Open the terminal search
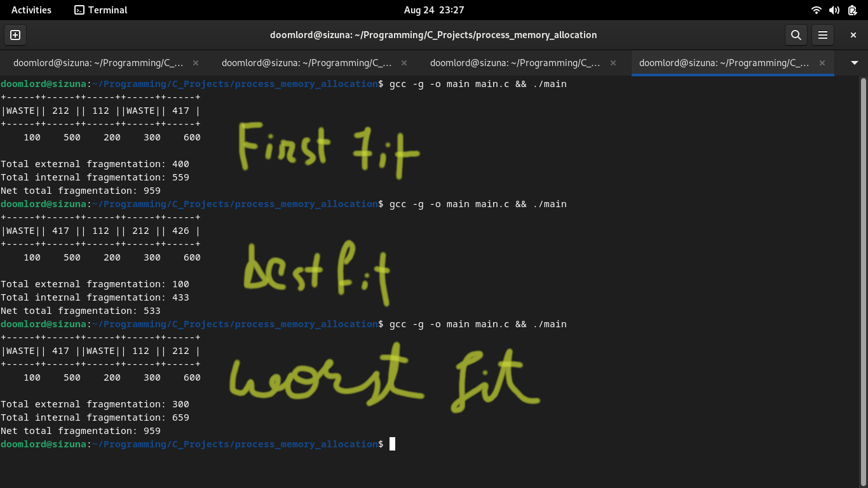 [796, 35]
